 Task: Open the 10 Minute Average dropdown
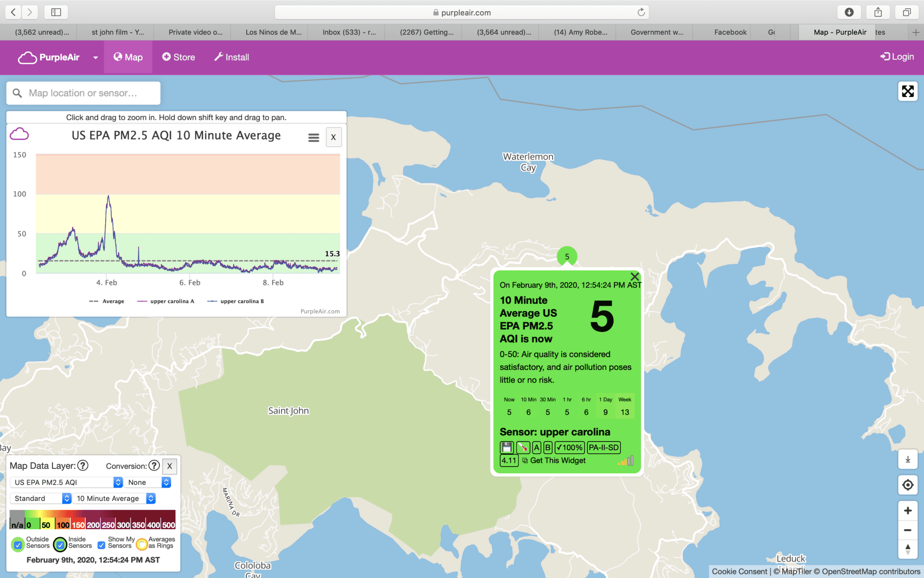(x=114, y=499)
